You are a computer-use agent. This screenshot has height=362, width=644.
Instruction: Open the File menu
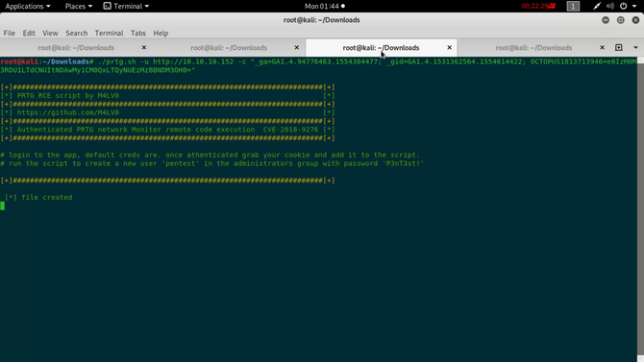click(x=9, y=33)
